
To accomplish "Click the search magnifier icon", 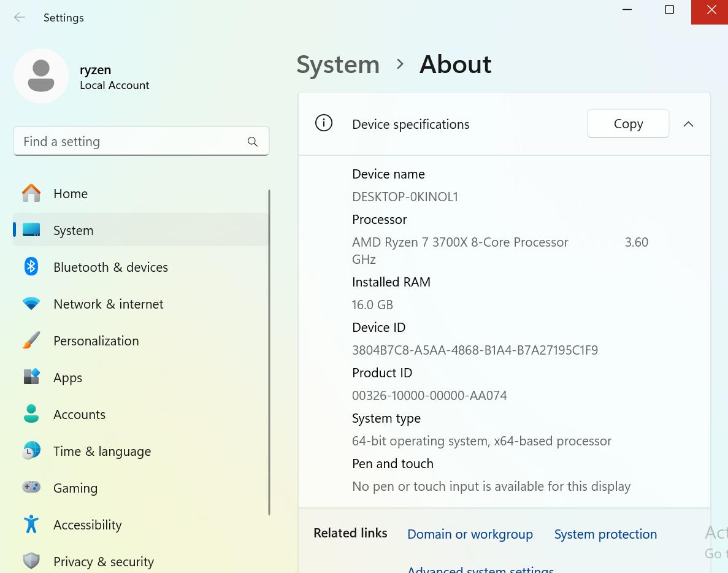I will click(253, 142).
